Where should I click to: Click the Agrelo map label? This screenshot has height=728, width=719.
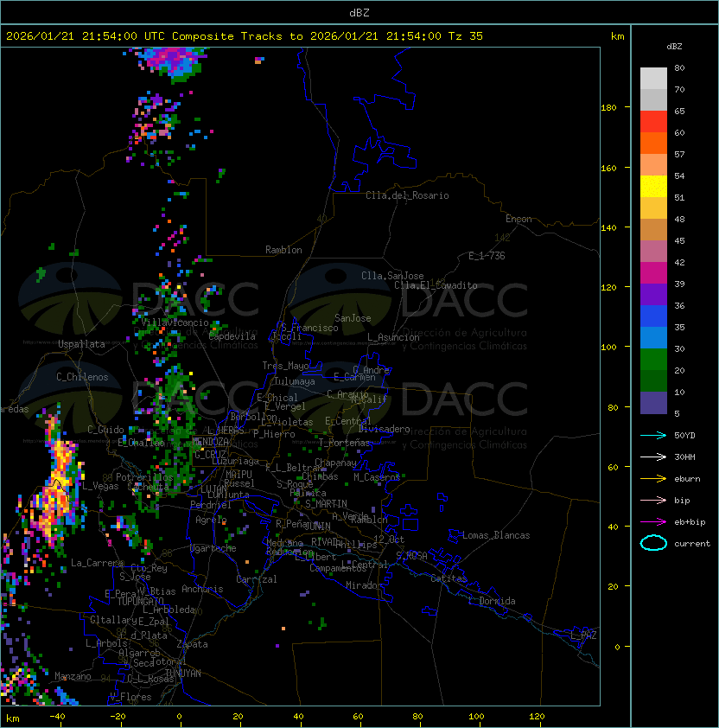[211, 520]
